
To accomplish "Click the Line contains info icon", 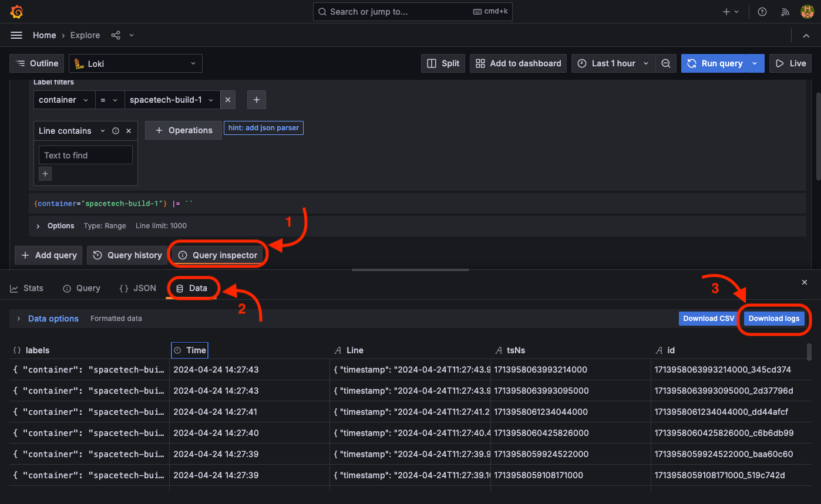I will click(116, 131).
